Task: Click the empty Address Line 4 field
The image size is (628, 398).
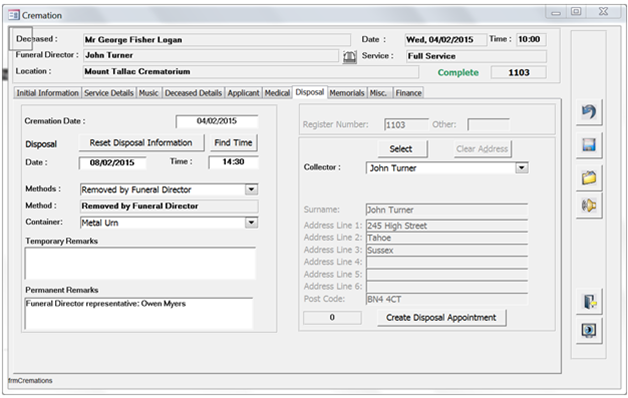Action: [x=447, y=262]
